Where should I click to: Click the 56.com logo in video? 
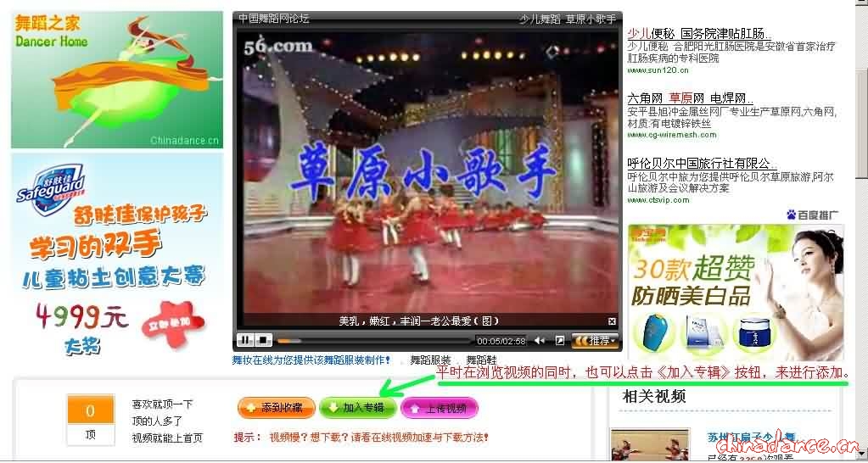278,47
